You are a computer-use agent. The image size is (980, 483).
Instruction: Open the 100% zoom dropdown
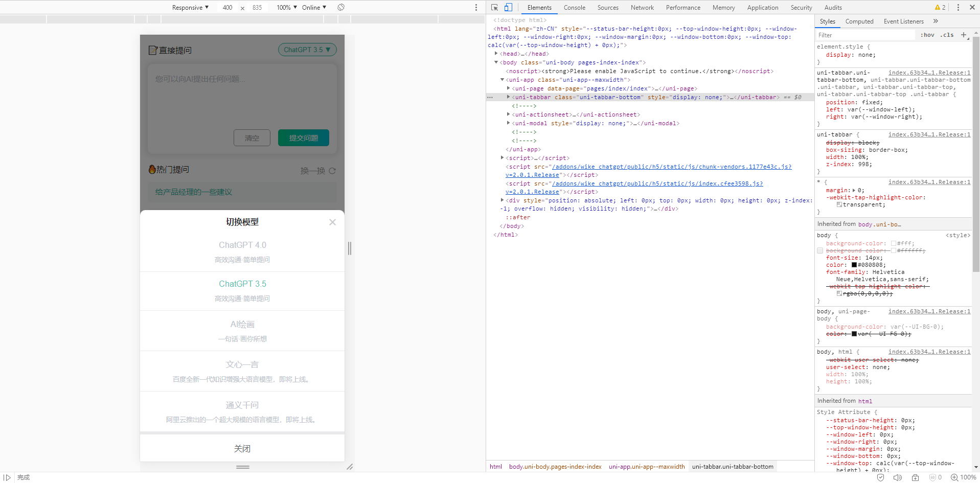point(287,7)
